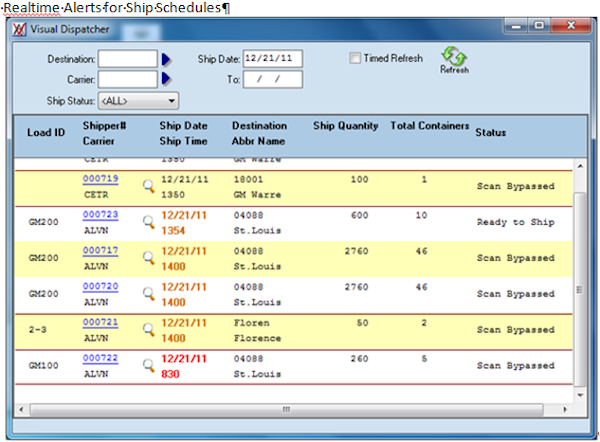Click the Status column header
The image size is (600, 442).
tap(491, 133)
